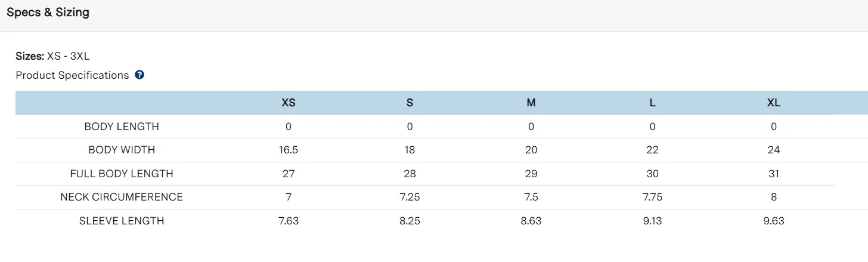Click the BODY WIDTH row label
This screenshot has height=262, width=868.
[122, 150]
